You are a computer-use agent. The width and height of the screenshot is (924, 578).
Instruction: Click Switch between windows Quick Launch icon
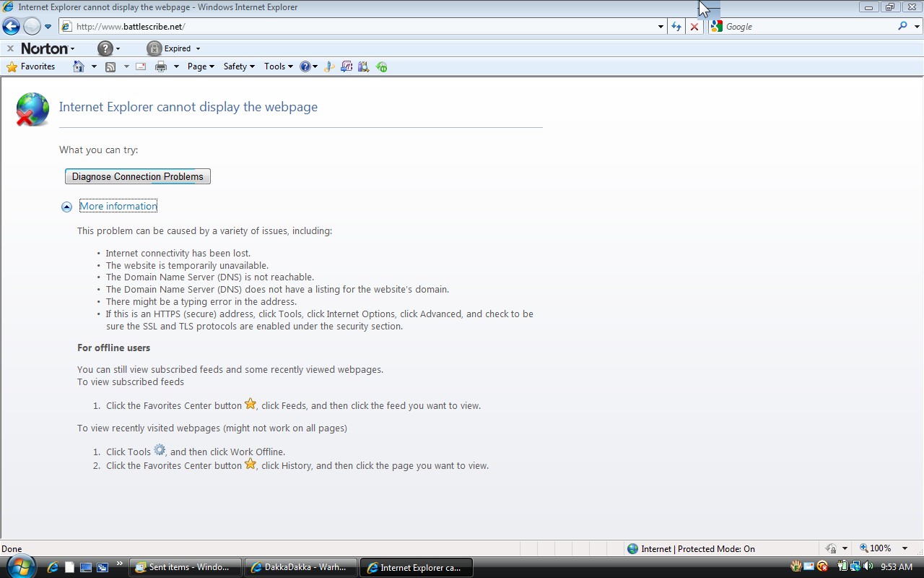(x=103, y=567)
